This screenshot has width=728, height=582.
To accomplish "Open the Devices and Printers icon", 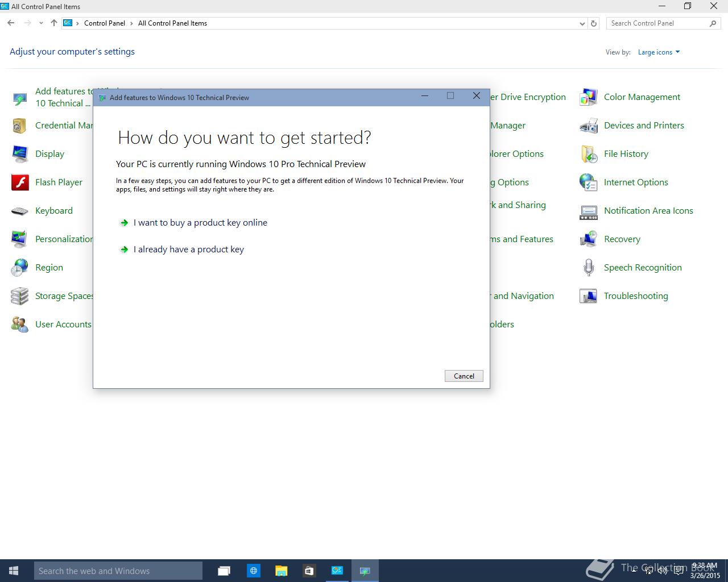I will coord(588,126).
